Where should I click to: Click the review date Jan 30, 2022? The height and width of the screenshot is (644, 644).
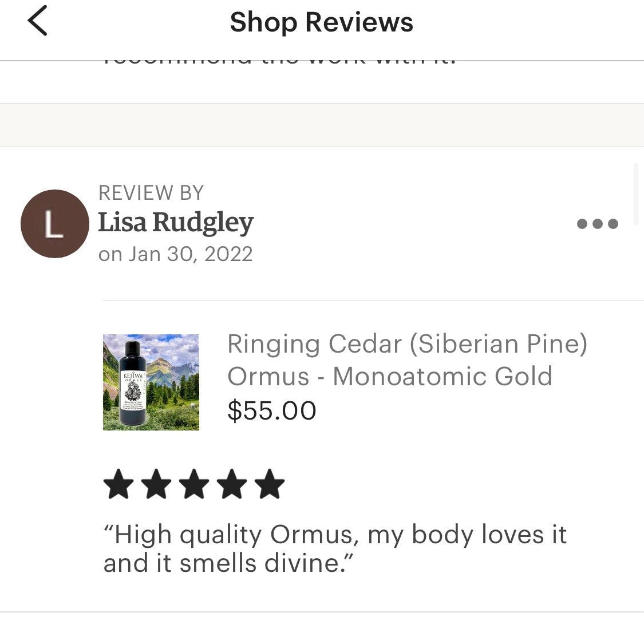pyautogui.click(x=175, y=254)
